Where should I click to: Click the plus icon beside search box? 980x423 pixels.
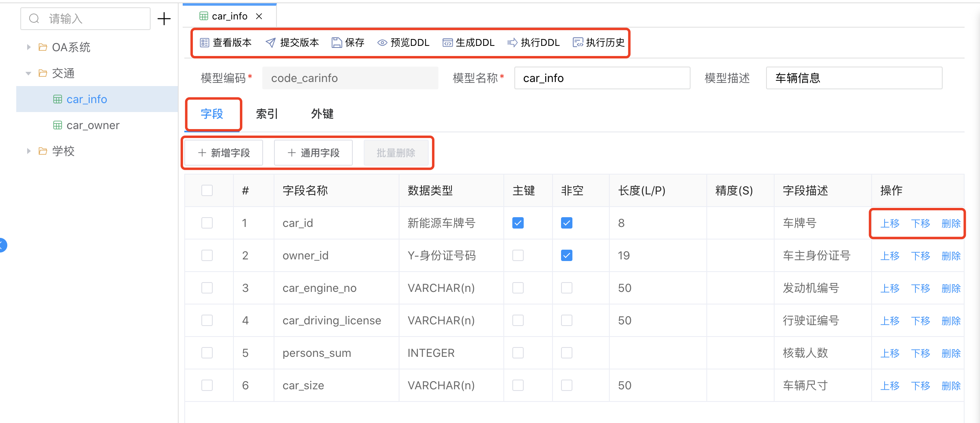(x=164, y=19)
